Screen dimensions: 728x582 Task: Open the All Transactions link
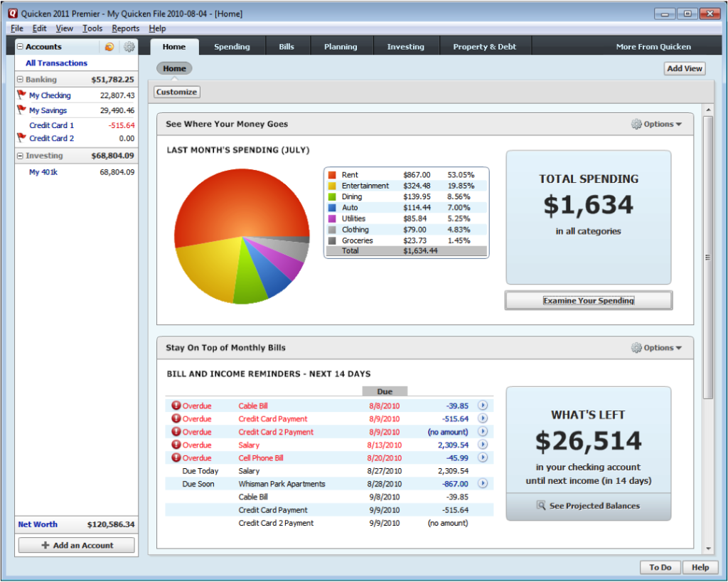56,63
